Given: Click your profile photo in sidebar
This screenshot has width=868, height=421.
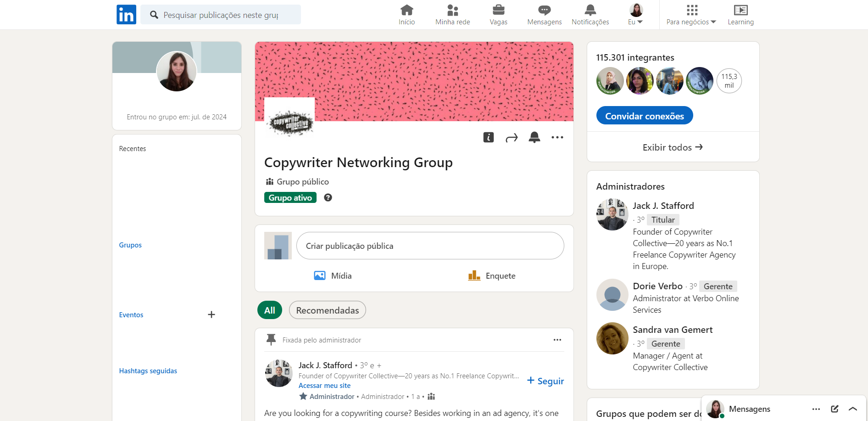Looking at the screenshot, I should 177,71.
